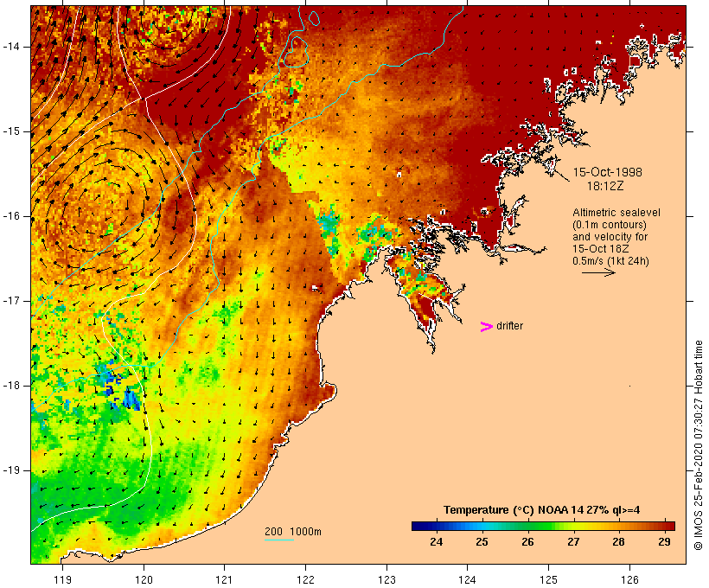This screenshot has width=709, height=588.
Task: Click the temperature colorbar title text
Action: tap(542, 510)
